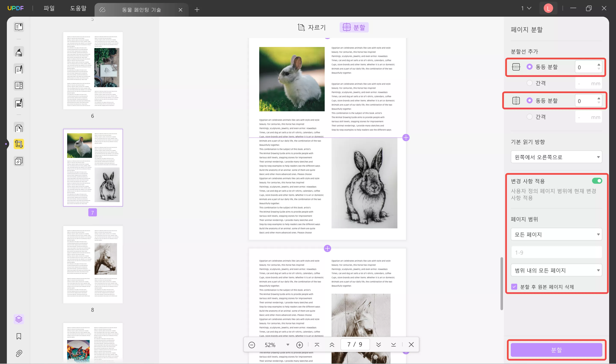Open the Edit PDF tool in the sidebar
616x364 pixels.
[x=19, y=69]
